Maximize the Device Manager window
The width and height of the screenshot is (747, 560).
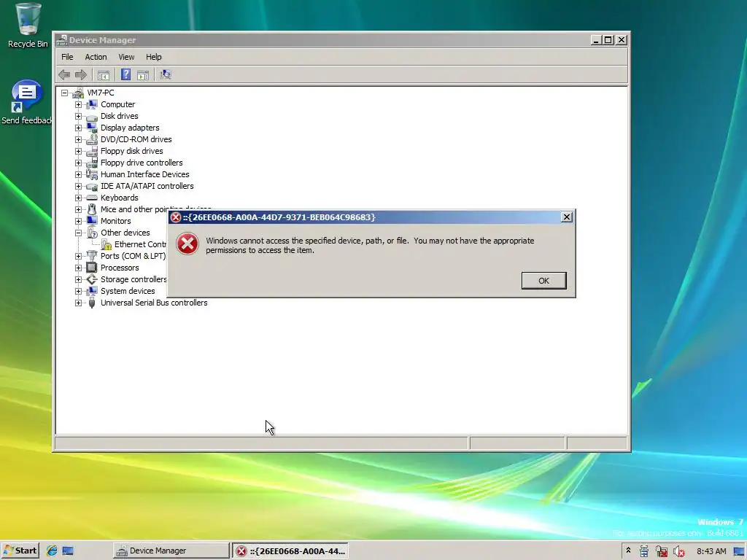point(608,40)
